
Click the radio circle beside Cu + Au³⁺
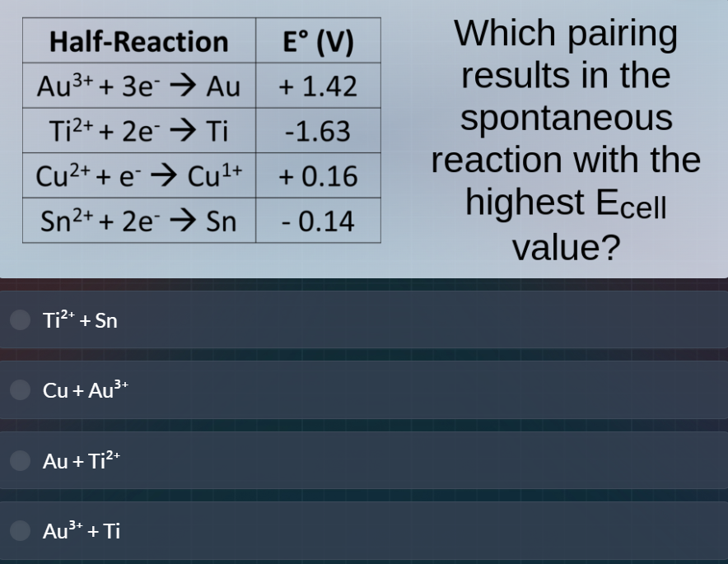[19, 389]
